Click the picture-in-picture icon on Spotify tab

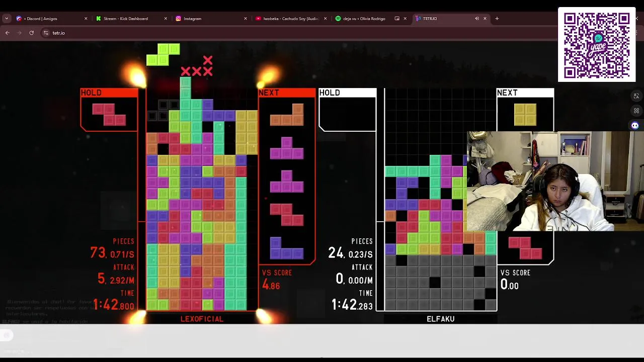pyautogui.click(x=397, y=19)
